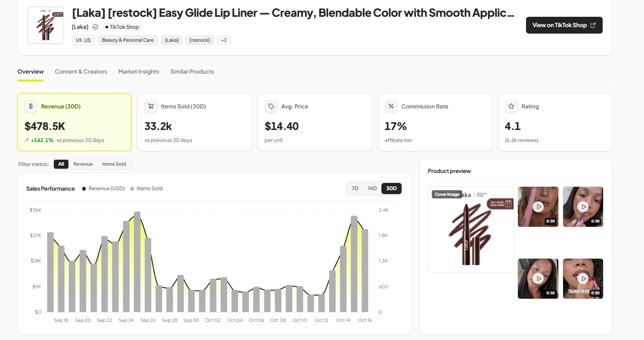Screen dimensions: 644x340
Task: Click the Beauty & Personal Care tag
Action: point(128,40)
